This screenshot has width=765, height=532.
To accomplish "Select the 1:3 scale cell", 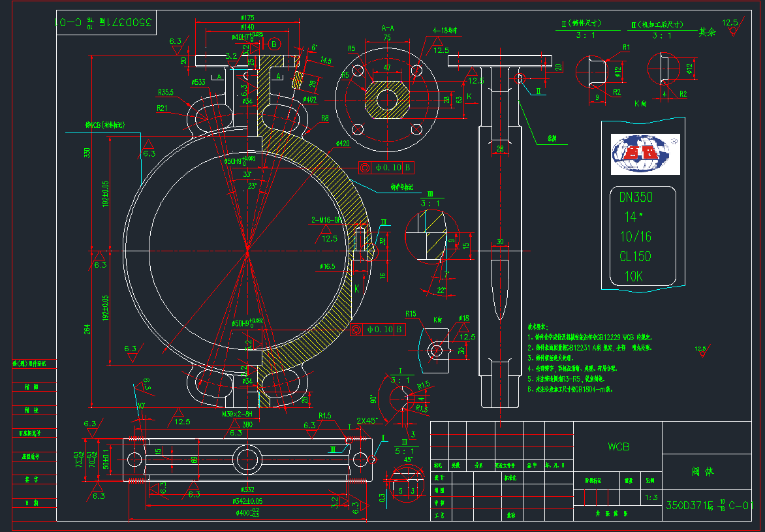I will tap(650, 497).
